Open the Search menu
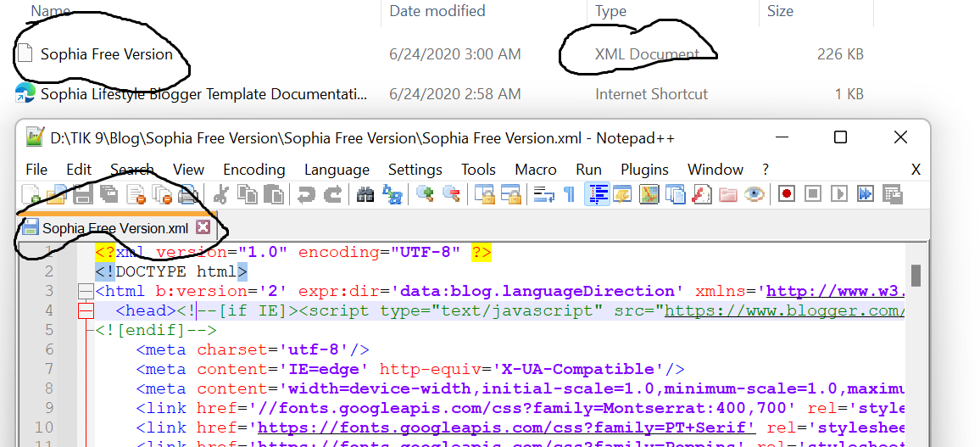This screenshot has width=980, height=447. 132,170
